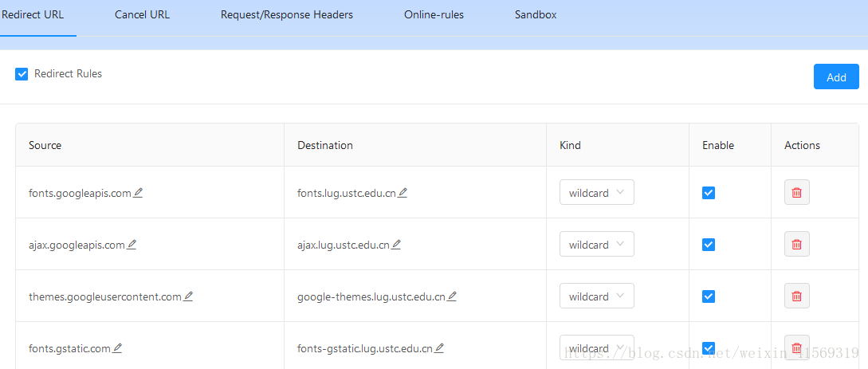This screenshot has width=868, height=369.
Task: Disable the themes.googleusercontent.com rule checkbox
Action: (x=708, y=296)
